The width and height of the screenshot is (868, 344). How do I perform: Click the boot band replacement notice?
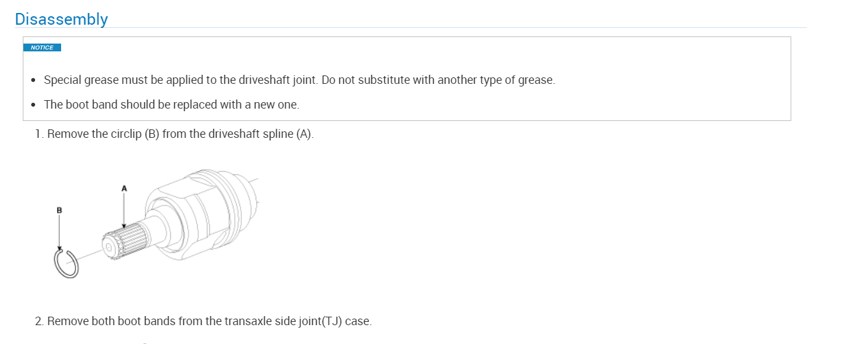171,104
